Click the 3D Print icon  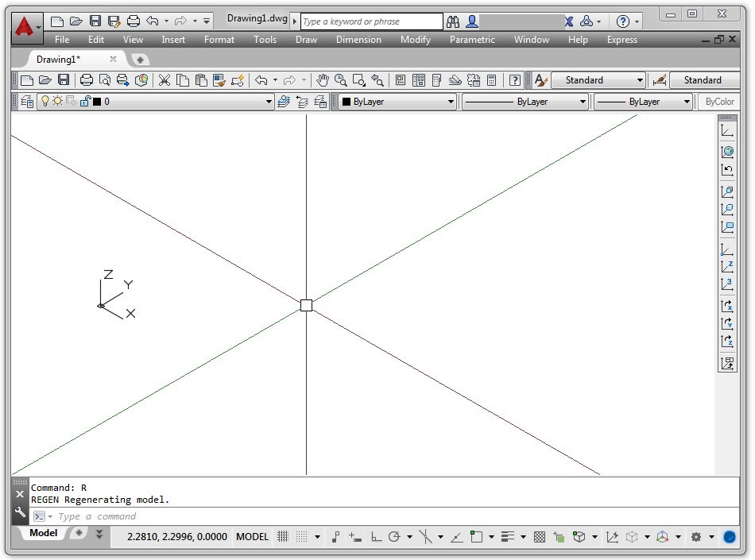click(x=141, y=80)
